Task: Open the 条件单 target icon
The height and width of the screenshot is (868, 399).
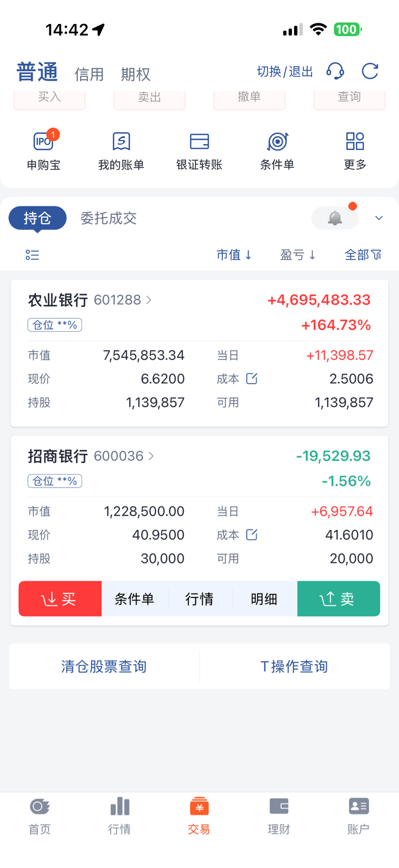Action: [277, 141]
